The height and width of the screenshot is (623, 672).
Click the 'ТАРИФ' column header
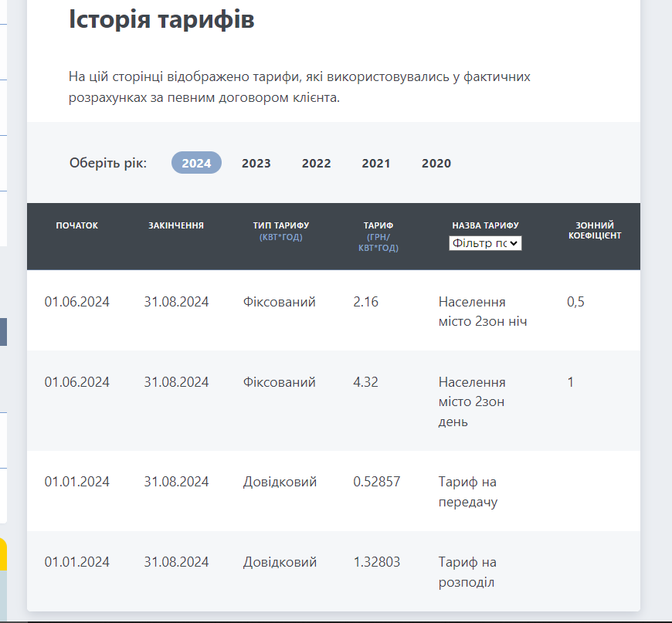(378, 225)
